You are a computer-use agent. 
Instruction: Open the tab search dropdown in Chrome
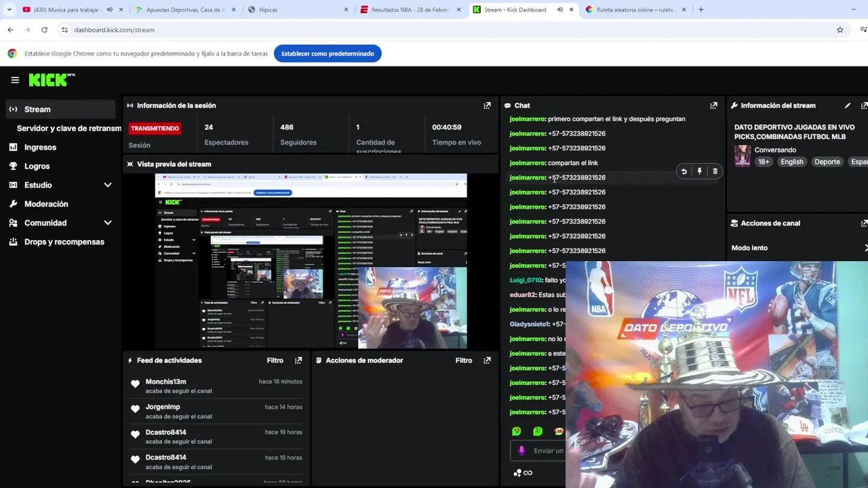(9, 9)
